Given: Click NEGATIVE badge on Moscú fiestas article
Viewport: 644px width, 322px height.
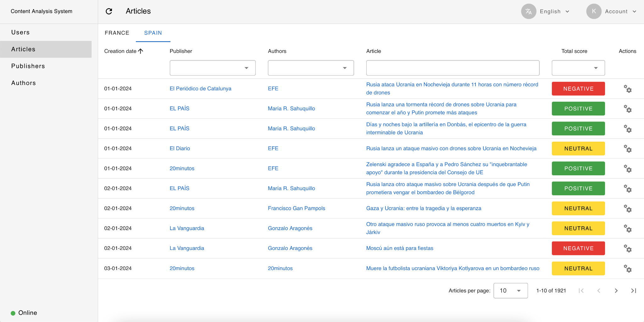Looking at the screenshot, I should tap(578, 248).
